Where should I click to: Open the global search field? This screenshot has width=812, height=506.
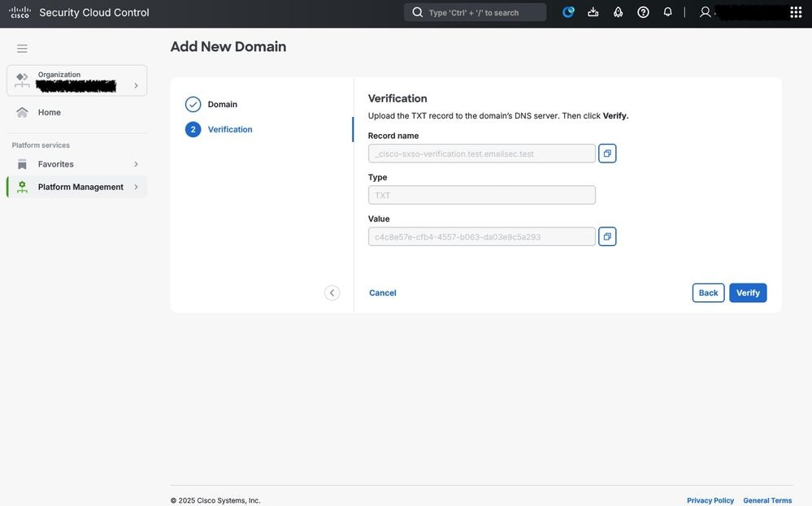(475, 12)
